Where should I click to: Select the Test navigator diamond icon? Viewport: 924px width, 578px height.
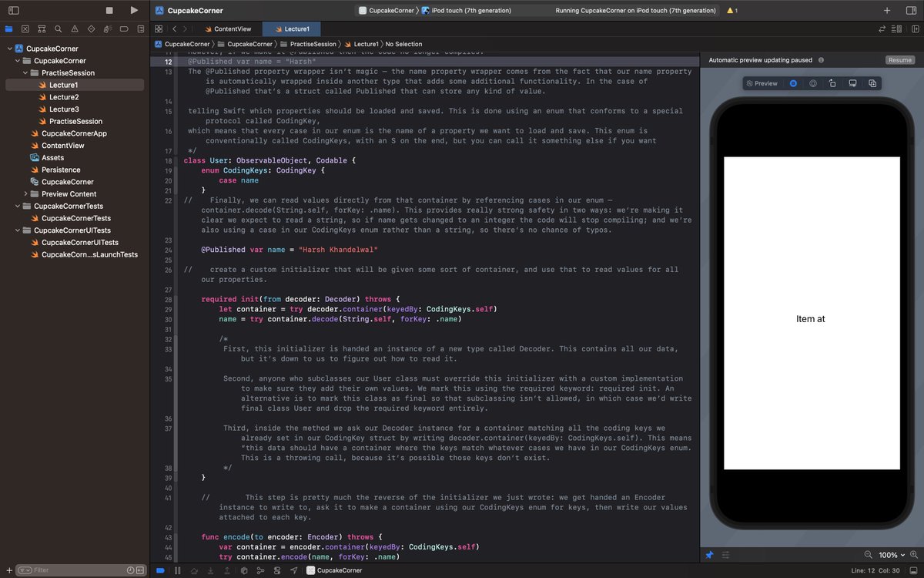[x=91, y=29]
